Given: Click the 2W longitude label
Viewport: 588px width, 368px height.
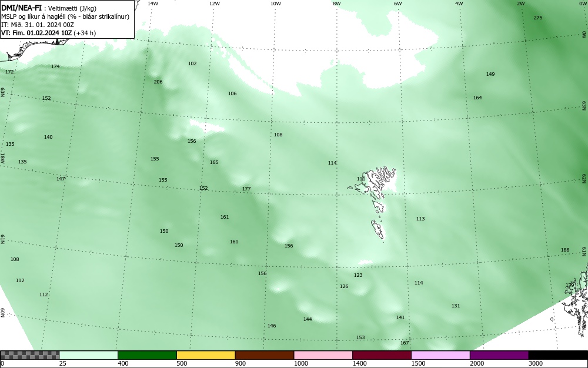Looking at the screenshot, I should 520,4.
